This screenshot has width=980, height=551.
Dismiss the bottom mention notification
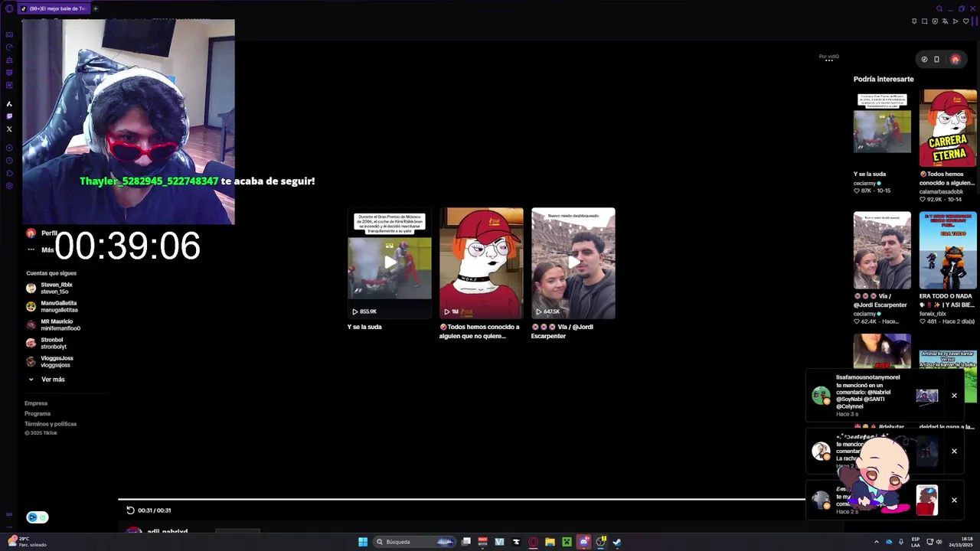(x=954, y=500)
